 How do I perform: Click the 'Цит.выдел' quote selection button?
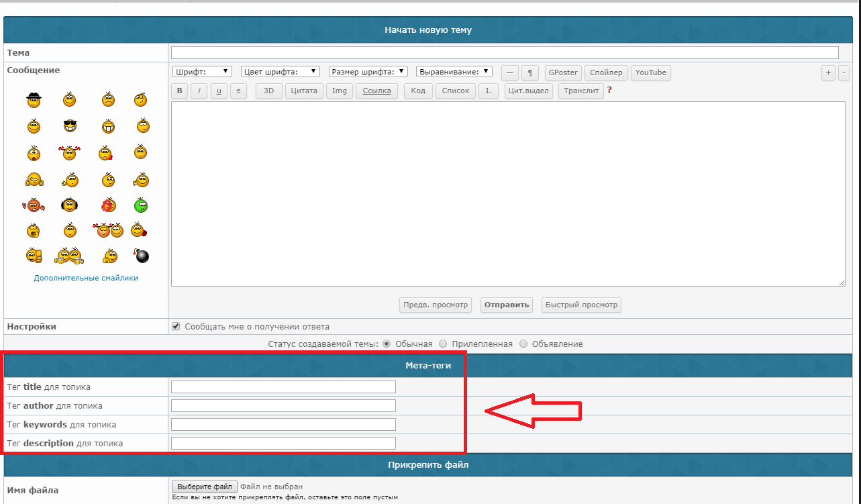[529, 91]
